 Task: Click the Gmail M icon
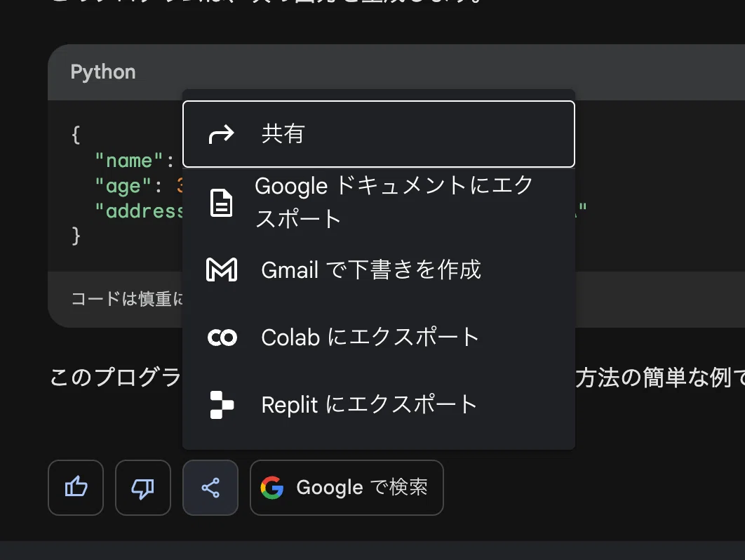pos(222,269)
